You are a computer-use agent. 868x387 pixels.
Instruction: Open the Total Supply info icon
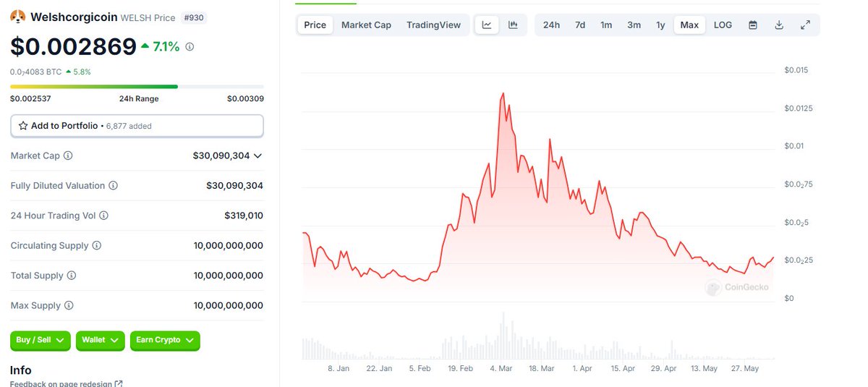click(x=71, y=276)
